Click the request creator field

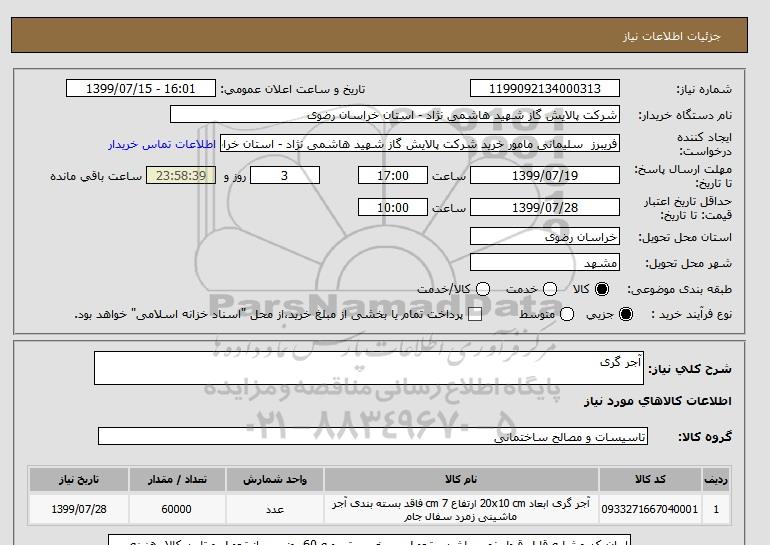420,144
